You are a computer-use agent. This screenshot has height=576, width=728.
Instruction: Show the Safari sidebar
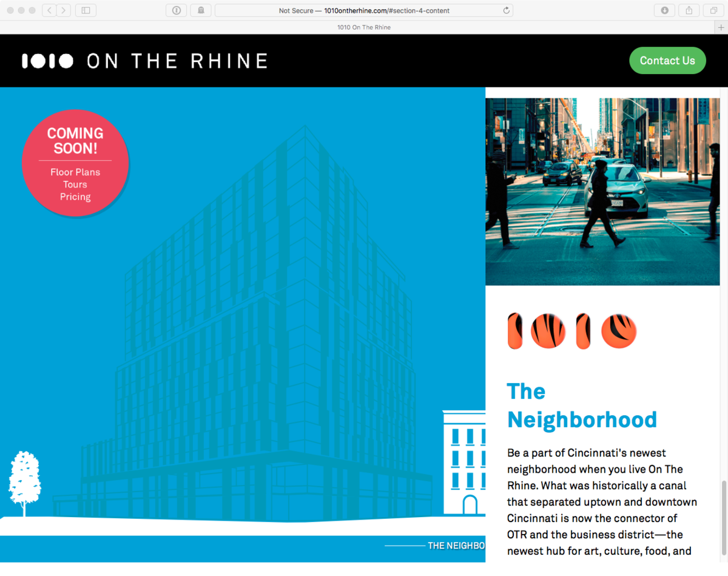(x=86, y=10)
